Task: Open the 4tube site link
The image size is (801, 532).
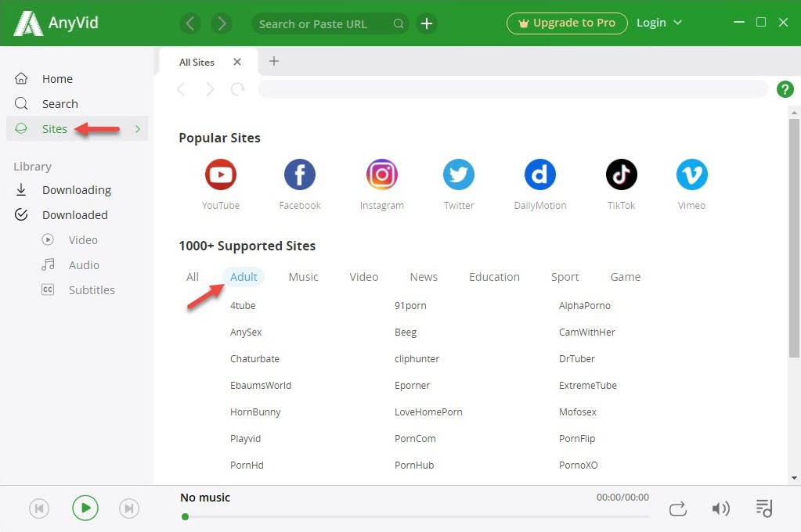Action: (x=243, y=306)
